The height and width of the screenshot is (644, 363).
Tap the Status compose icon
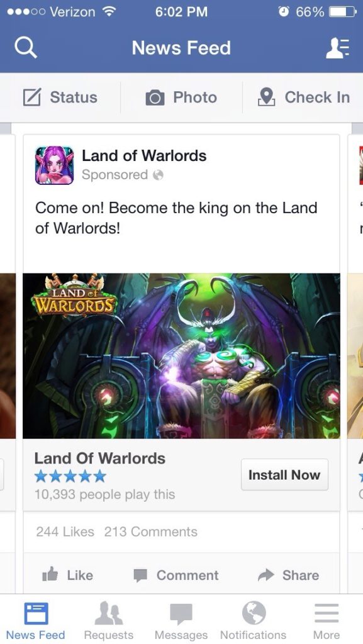coord(32,97)
